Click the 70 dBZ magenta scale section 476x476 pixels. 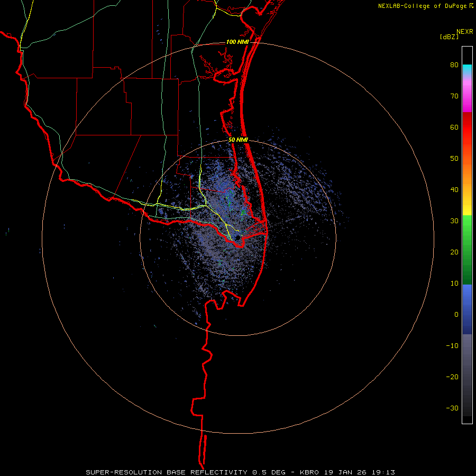467,96
